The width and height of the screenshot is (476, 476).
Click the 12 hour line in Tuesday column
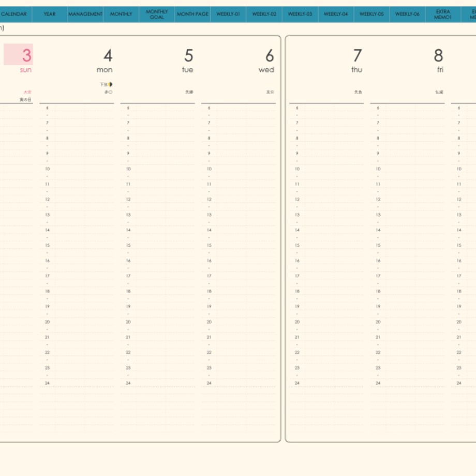pyautogui.click(x=158, y=199)
